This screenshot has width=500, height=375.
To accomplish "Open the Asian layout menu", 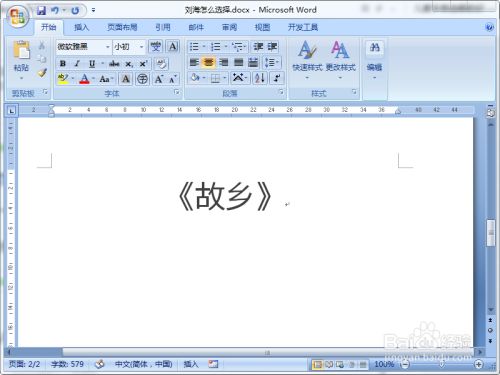I will [239, 78].
